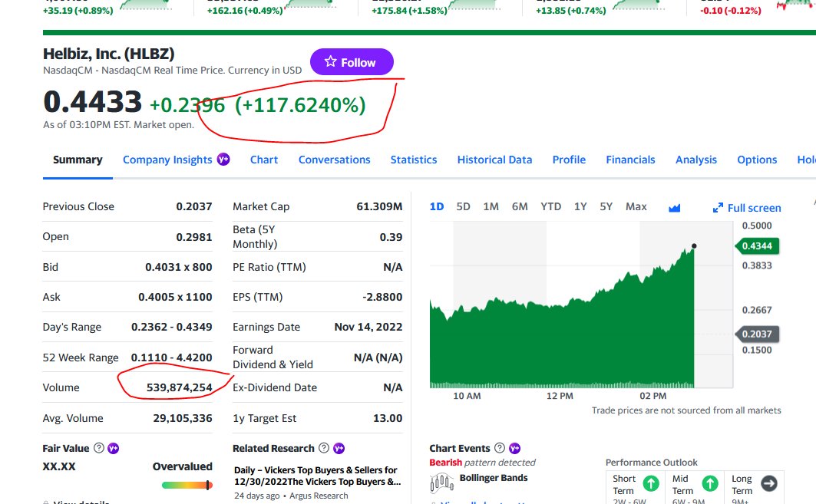Viewport: 816px width, 504px height.
Task: Select the 1D chart range
Action: point(437,206)
